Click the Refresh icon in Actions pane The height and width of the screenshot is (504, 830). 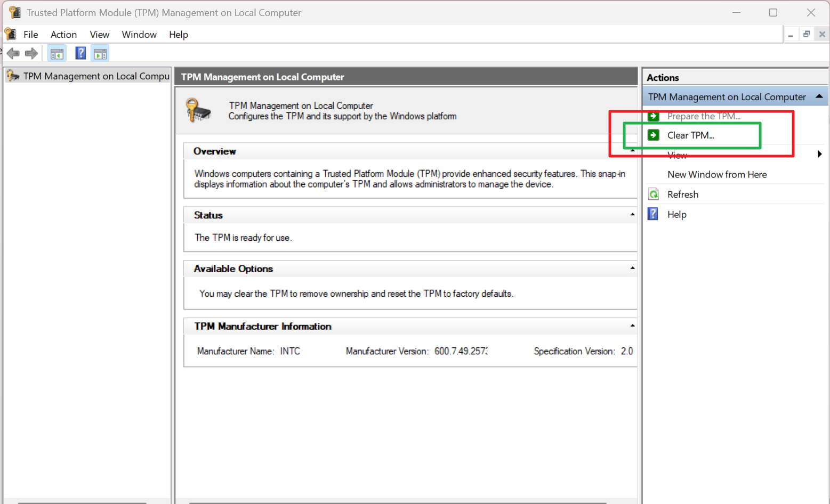point(654,194)
